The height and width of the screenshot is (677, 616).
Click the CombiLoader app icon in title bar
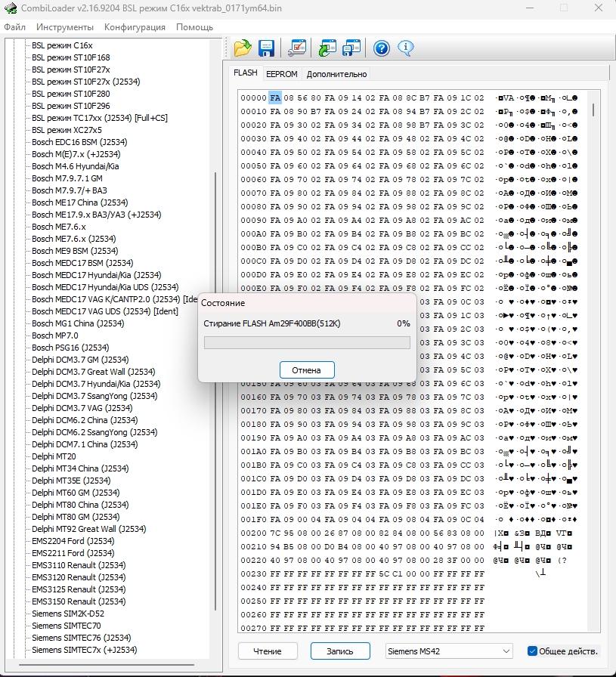coord(9,8)
